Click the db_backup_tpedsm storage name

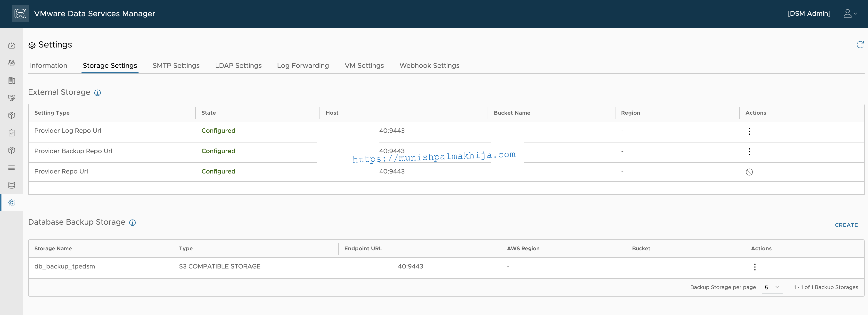coord(65,266)
